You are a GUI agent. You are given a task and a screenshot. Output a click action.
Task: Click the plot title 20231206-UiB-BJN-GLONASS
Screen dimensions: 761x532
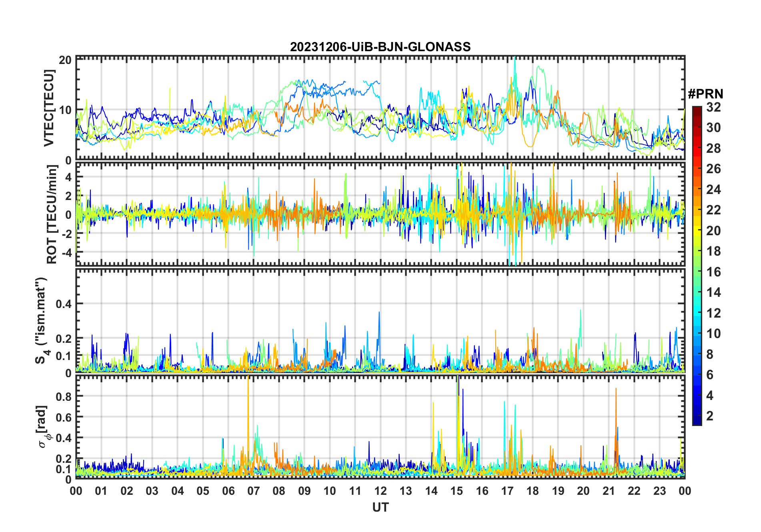tap(380, 47)
